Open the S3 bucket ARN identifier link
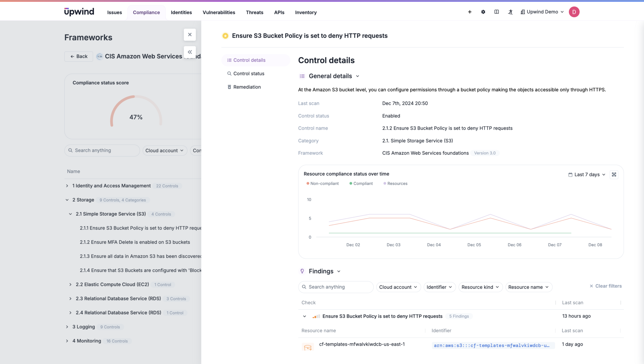Viewport: 644px width, 364px height. 491,345
